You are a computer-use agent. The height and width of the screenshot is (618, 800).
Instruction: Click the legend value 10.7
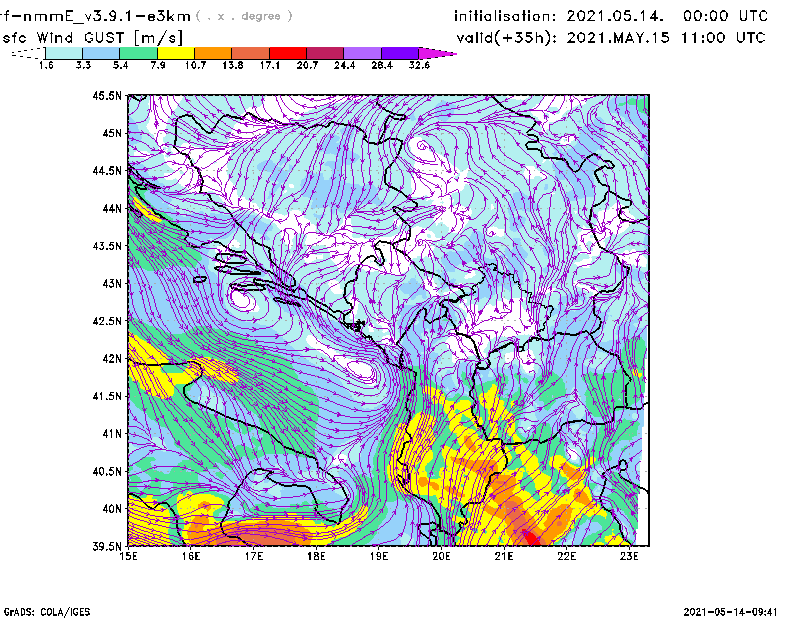(x=195, y=65)
